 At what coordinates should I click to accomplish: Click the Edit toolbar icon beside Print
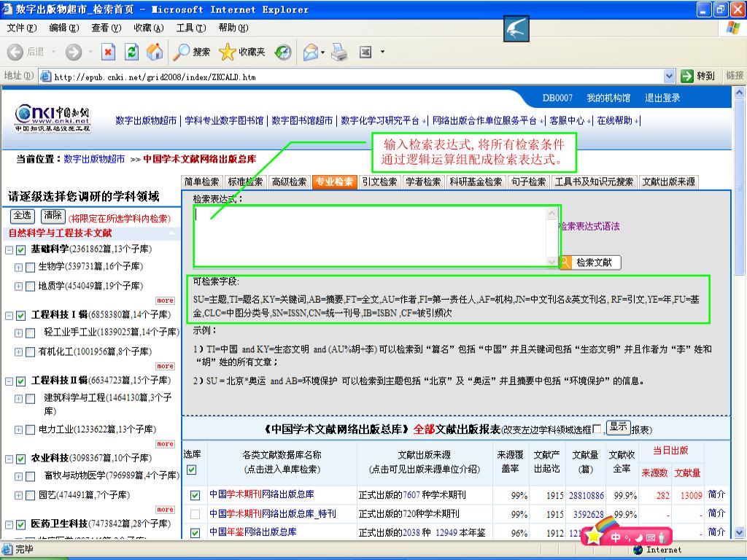365,52
